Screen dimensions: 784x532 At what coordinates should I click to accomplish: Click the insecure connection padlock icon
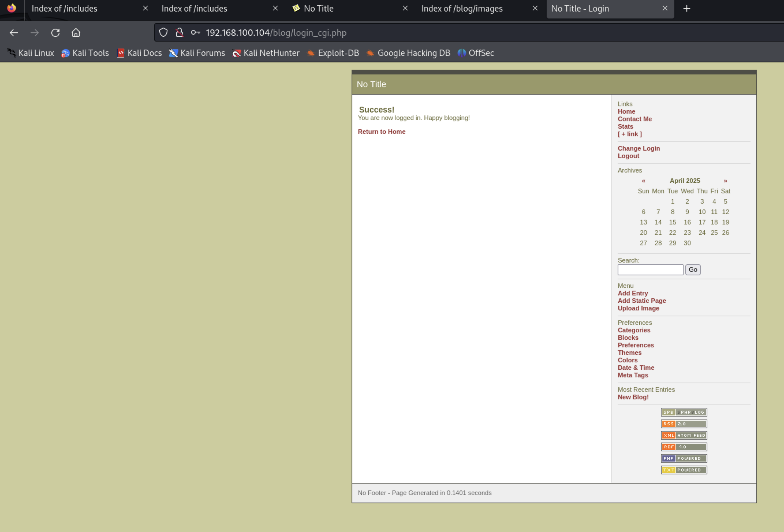[x=180, y=33]
